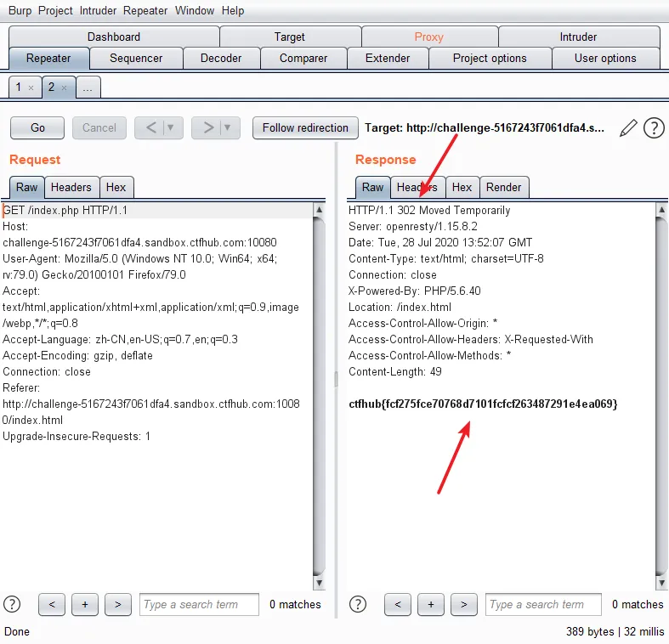Switch to the Extender tab
669x644 pixels.
(388, 58)
